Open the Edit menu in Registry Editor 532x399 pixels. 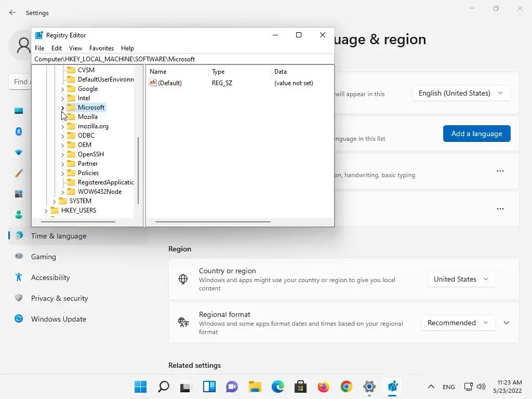click(56, 48)
